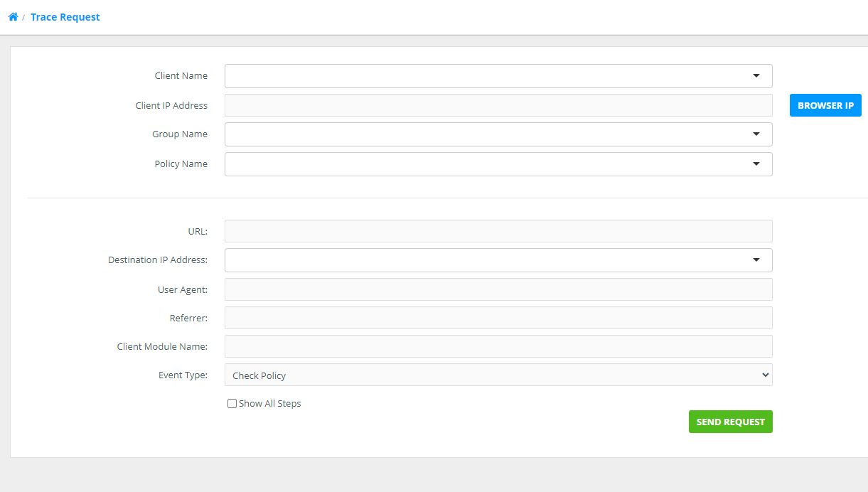Click the text area of Client Name combo box
The height and width of the screenshot is (492, 868).
click(483, 76)
